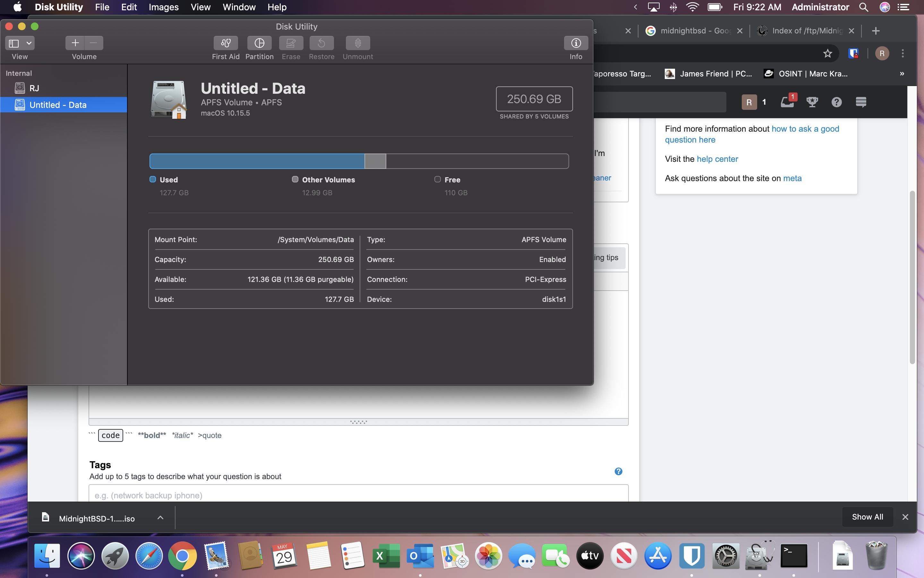Open Stack Exchange inbox icon
The width and height of the screenshot is (924, 578).
787,102
